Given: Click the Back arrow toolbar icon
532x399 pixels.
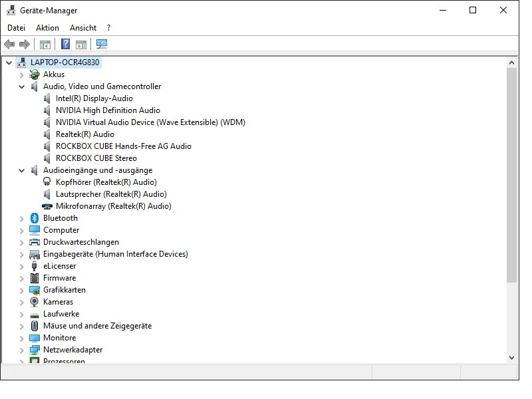Looking at the screenshot, I should (x=9, y=44).
